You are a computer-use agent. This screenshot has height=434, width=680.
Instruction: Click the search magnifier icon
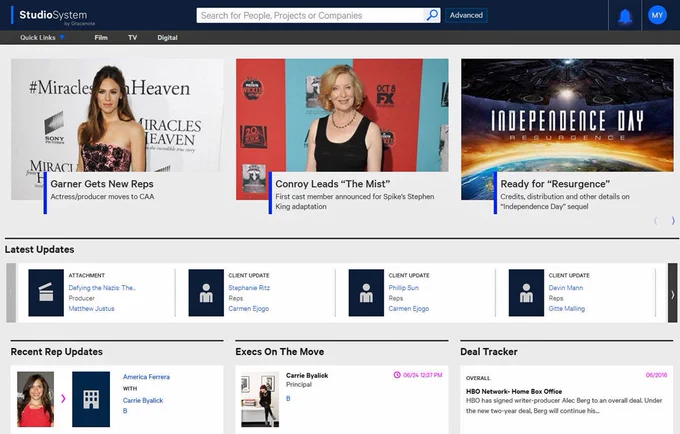coord(432,16)
